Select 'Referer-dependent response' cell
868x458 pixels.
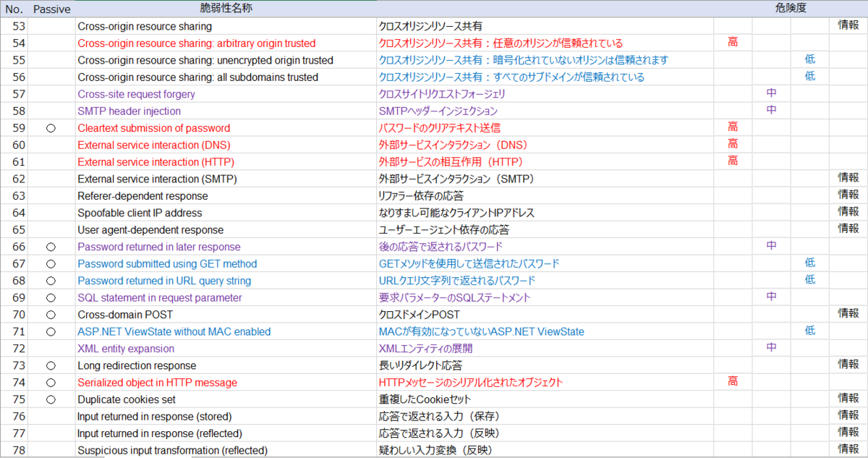point(226,196)
